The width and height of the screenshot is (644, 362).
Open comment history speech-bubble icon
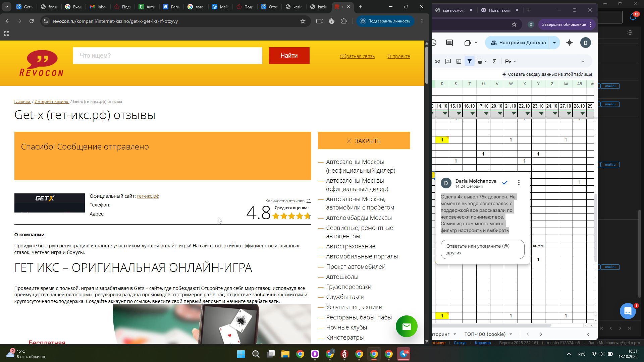pyautogui.click(x=449, y=43)
